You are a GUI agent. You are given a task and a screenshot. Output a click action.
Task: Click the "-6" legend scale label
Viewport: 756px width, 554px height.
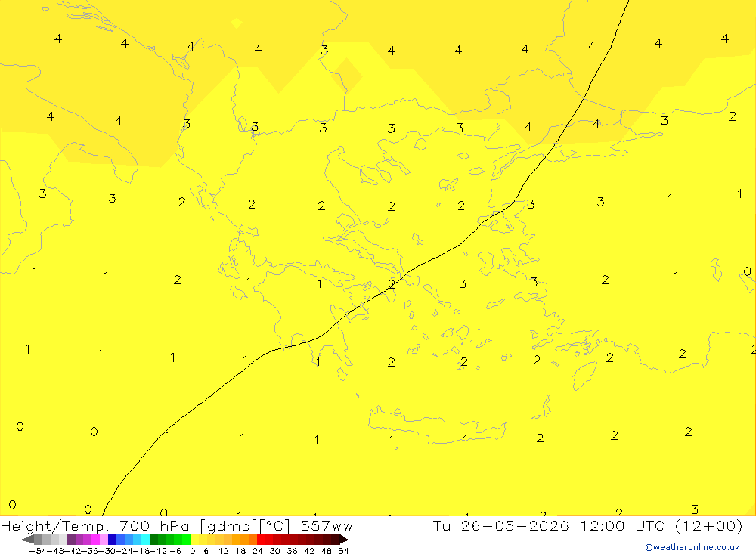pyautogui.click(x=175, y=551)
